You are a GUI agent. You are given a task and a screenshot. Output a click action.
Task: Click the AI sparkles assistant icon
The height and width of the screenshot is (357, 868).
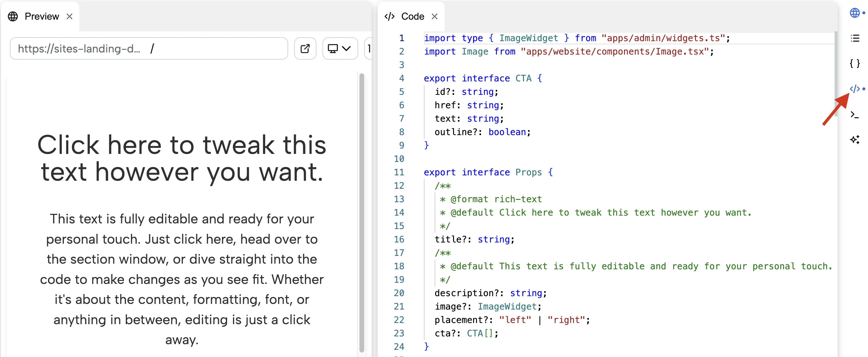coord(855,140)
